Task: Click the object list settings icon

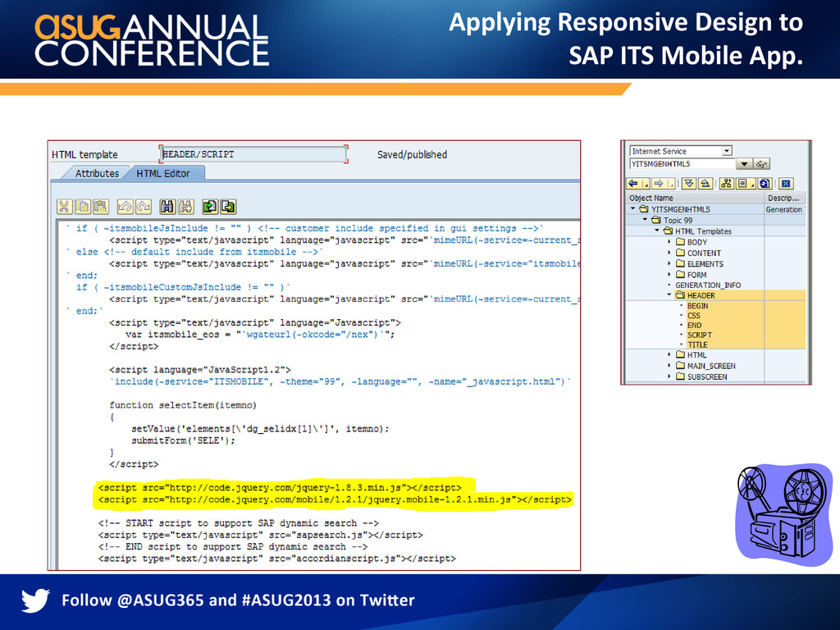Action: (x=742, y=183)
